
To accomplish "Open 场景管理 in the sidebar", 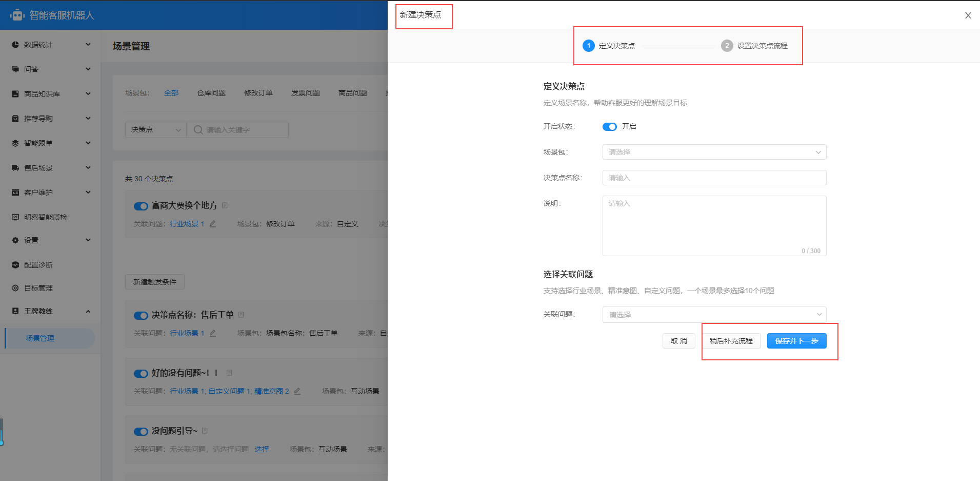I will point(50,338).
